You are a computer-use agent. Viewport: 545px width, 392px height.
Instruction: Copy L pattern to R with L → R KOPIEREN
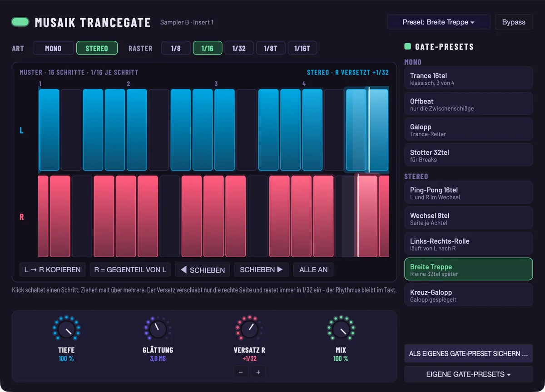52,269
